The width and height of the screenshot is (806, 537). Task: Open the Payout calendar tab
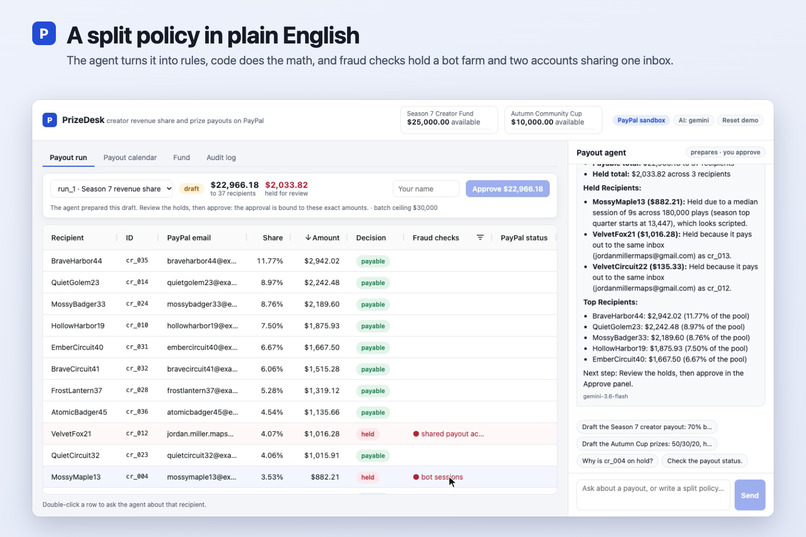[130, 157]
